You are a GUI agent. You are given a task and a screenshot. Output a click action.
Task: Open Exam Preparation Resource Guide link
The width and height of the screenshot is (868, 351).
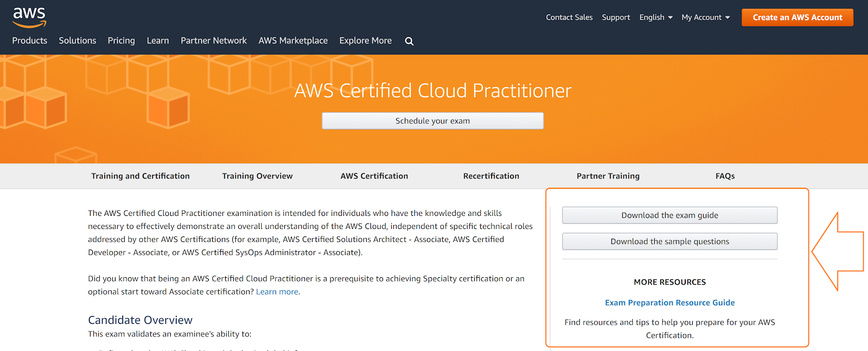pos(669,303)
